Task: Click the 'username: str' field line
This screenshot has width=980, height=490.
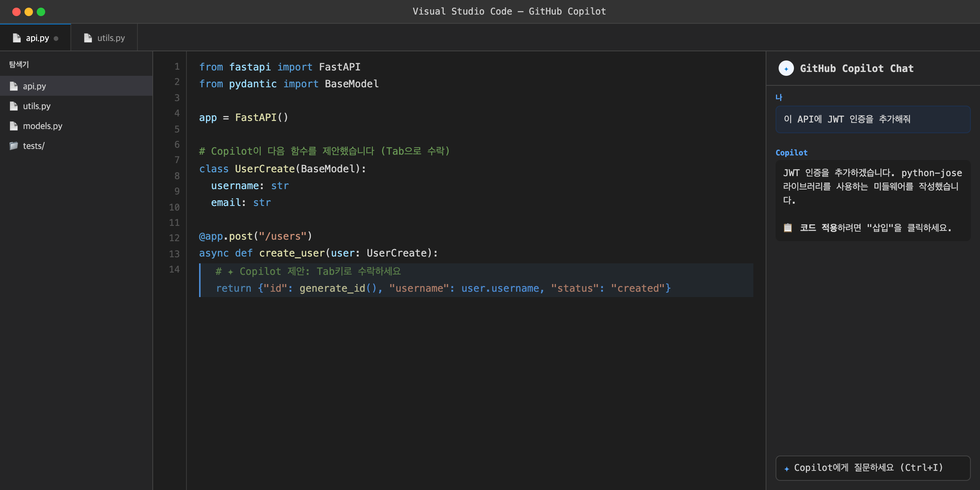Action: click(x=250, y=185)
